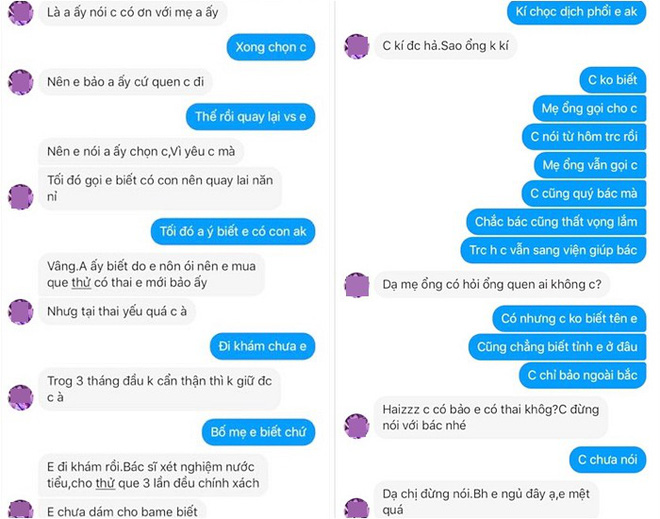Click avatar next to 'Nên e bảo a ấy cứ quen c đi'
Screen dimensions: 660x519
[21, 82]
